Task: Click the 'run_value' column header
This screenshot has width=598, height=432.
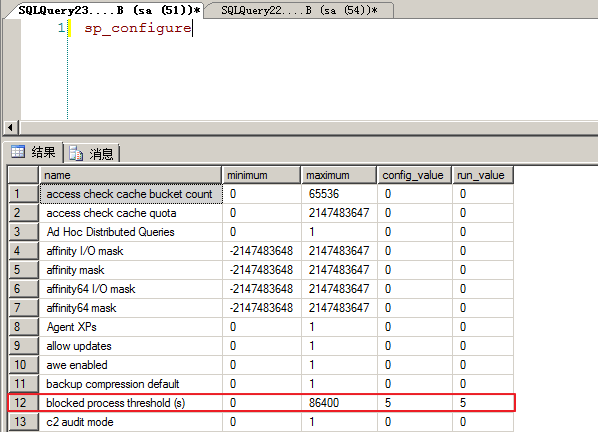Action: click(x=483, y=175)
